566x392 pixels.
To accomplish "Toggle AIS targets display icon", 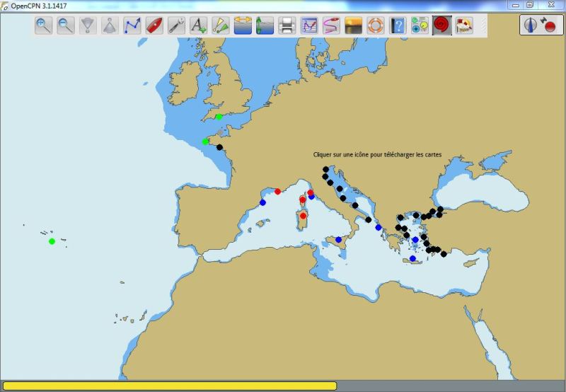I will [x=221, y=25].
